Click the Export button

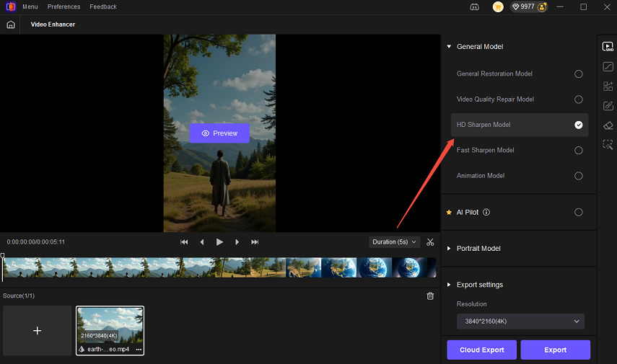[x=555, y=350]
